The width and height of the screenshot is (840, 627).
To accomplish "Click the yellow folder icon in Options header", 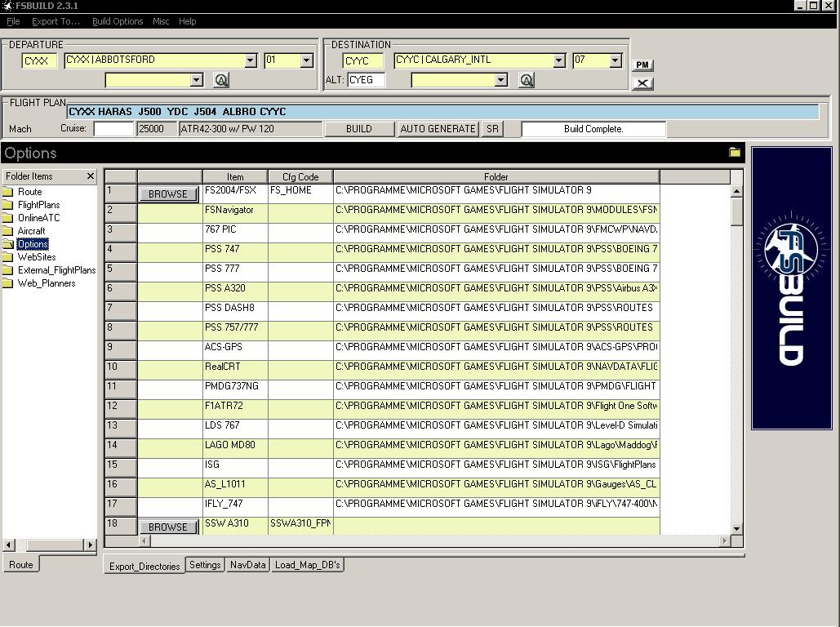I will 735,153.
